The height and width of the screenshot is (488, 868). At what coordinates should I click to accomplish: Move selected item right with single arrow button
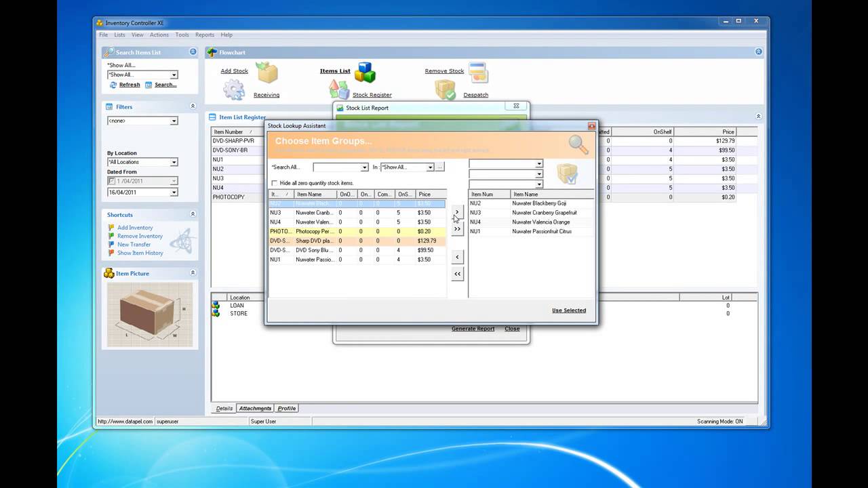click(457, 213)
